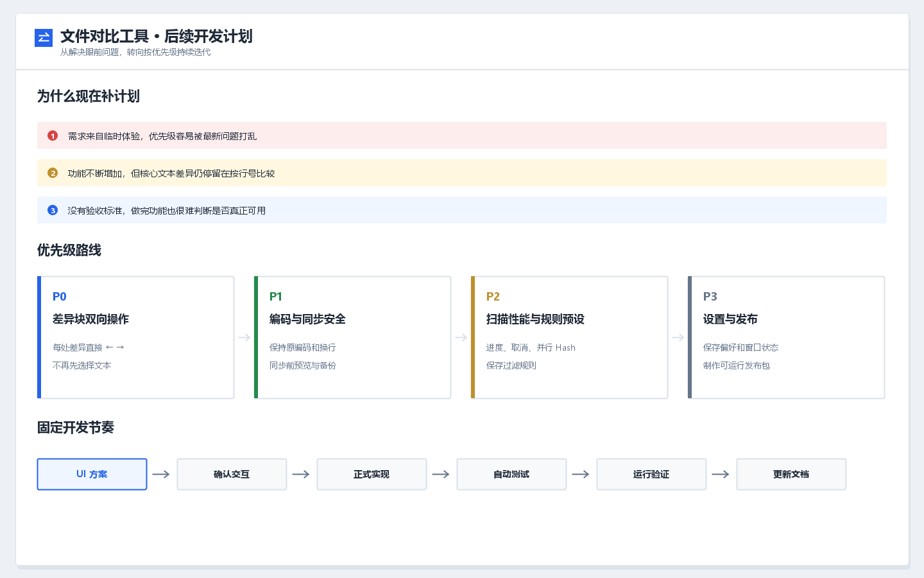Select the 正式实现 step button
Viewport: 924px width, 578px height.
372,474
